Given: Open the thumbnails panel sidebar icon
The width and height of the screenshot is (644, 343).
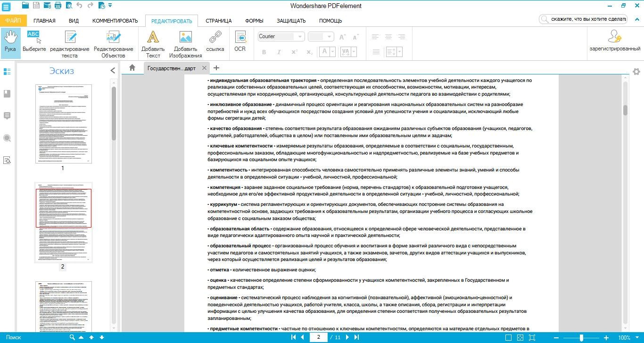Looking at the screenshot, I should [7, 72].
